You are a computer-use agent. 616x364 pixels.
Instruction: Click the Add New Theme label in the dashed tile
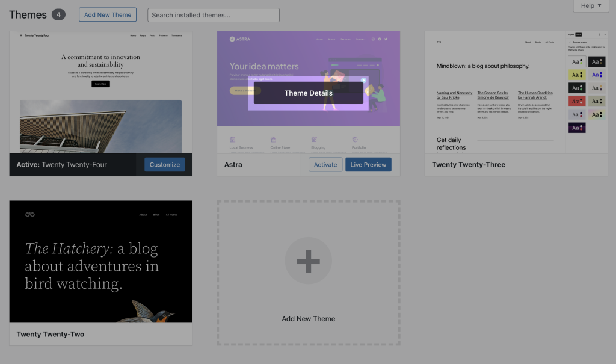pyautogui.click(x=308, y=319)
